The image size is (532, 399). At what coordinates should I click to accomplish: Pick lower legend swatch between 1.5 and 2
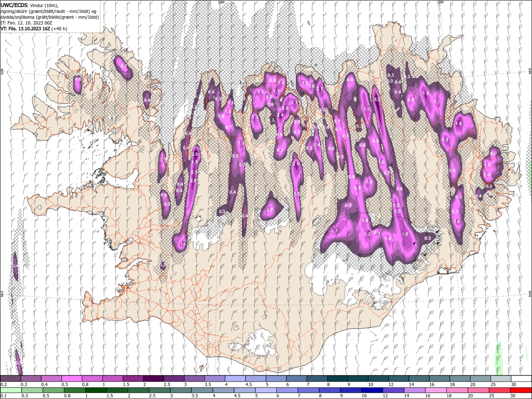point(117,390)
